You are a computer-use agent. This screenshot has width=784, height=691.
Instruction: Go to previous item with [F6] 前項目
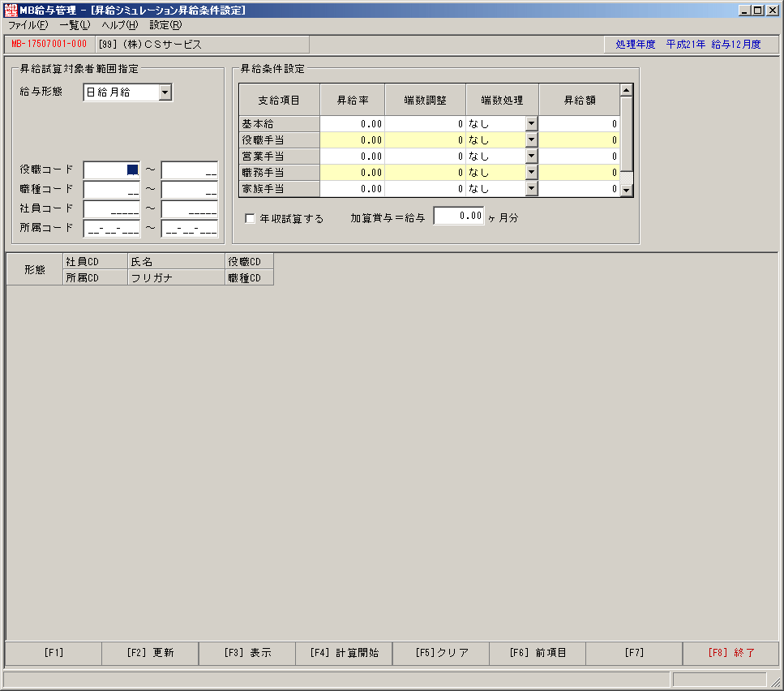pyautogui.click(x=538, y=653)
